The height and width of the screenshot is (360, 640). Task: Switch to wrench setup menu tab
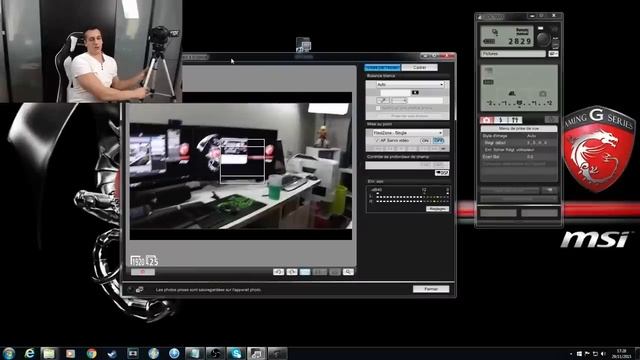(516, 120)
